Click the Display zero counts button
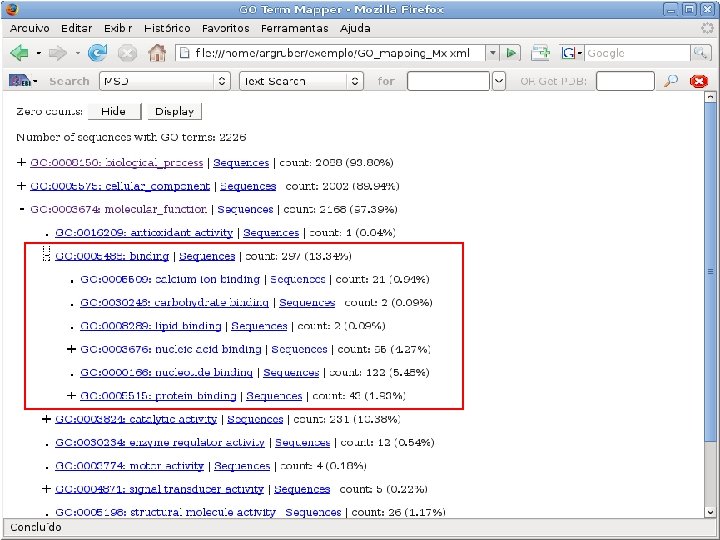 pos(174,112)
